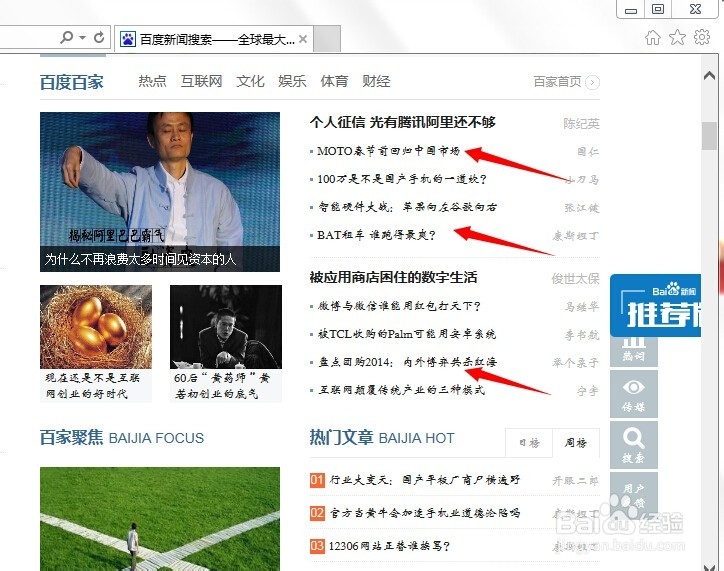724x571 pixels.
Task: Click the Baidu 新闻 推荐 banner
Action: pos(656,306)
